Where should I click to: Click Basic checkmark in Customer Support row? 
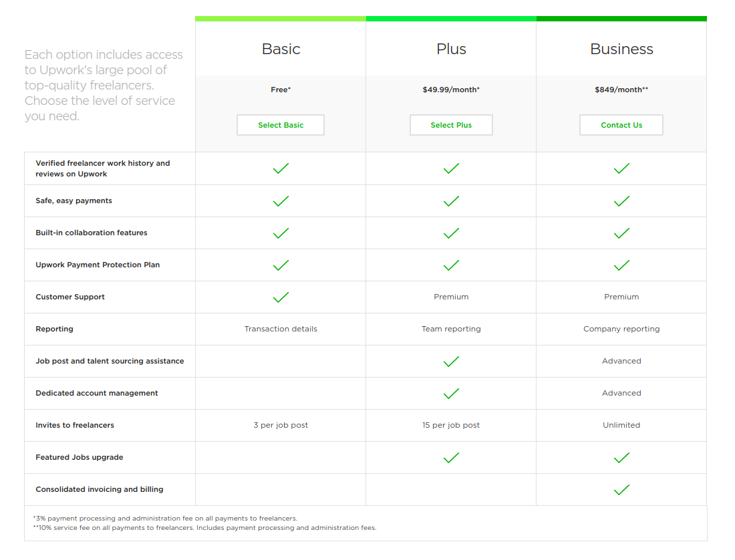pos(281,297)
